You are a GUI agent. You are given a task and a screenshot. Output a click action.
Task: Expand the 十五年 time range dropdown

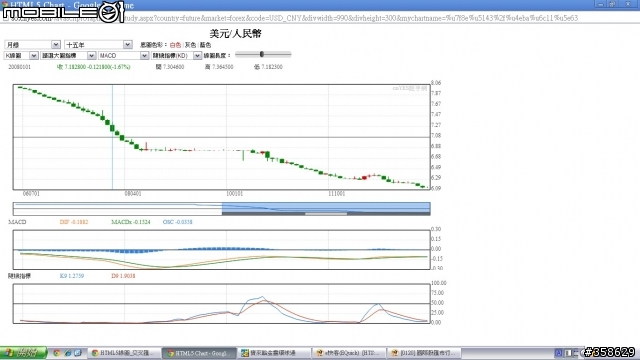click(x=98, y=44)
